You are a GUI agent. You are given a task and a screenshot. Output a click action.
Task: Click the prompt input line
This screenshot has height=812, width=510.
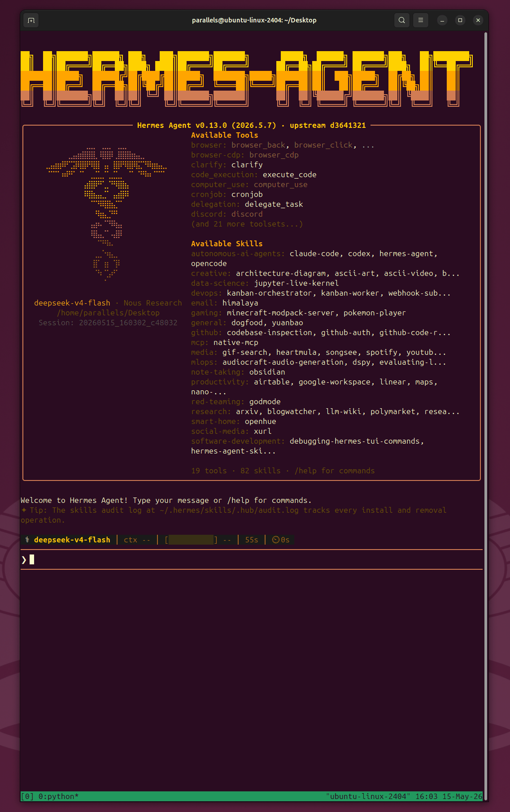tap(252, 559)
